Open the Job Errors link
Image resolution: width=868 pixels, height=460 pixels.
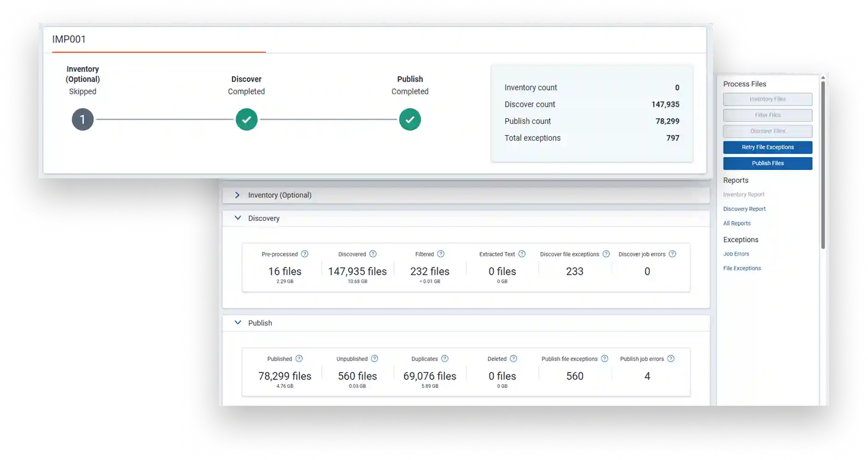click(736, 254)
